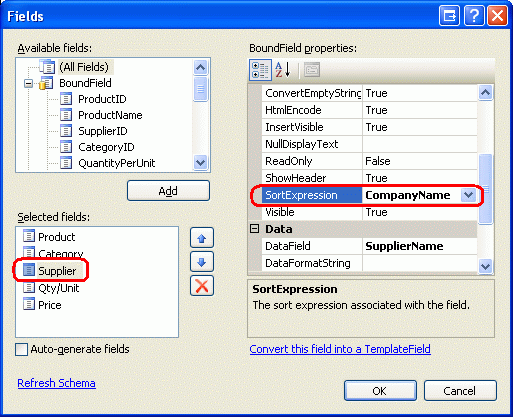
Task: Click the BoundField folder icon
Action: pyautogui.click(x=46, y=83)
